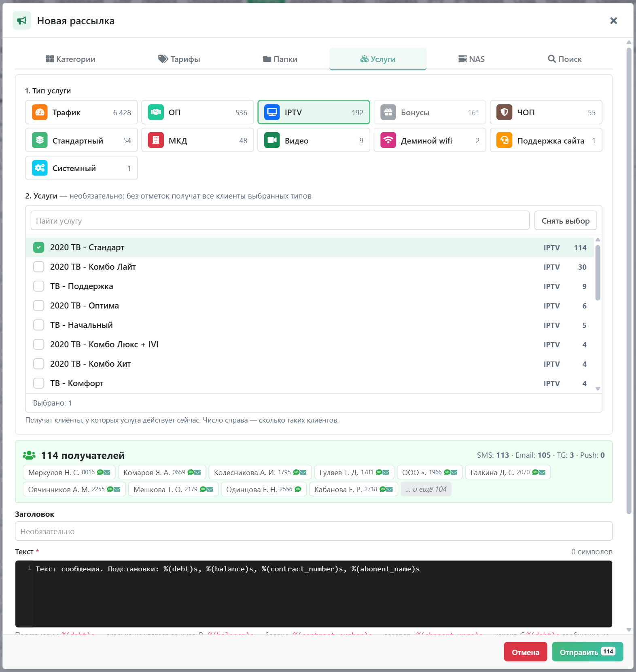Deselect the IPTV service type card
636x672 pixels.
(x=314, y=112)
